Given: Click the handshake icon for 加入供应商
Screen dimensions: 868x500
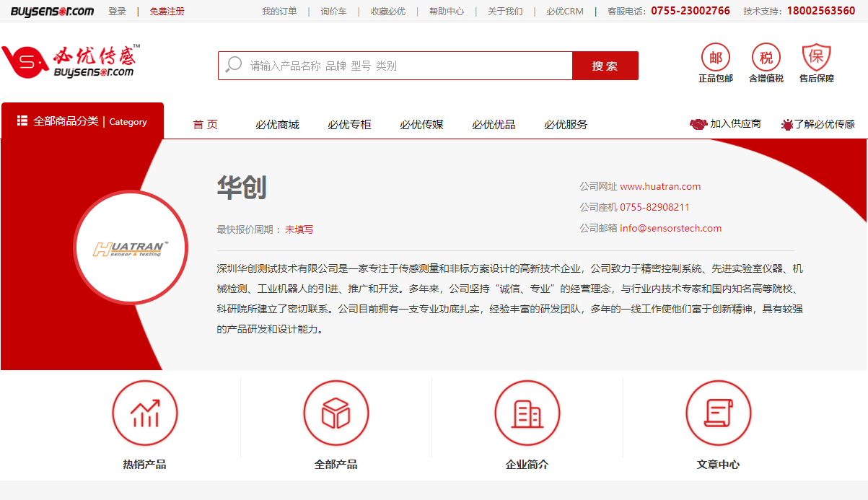Looking at the screenshot, I should [x=698, y=124].
